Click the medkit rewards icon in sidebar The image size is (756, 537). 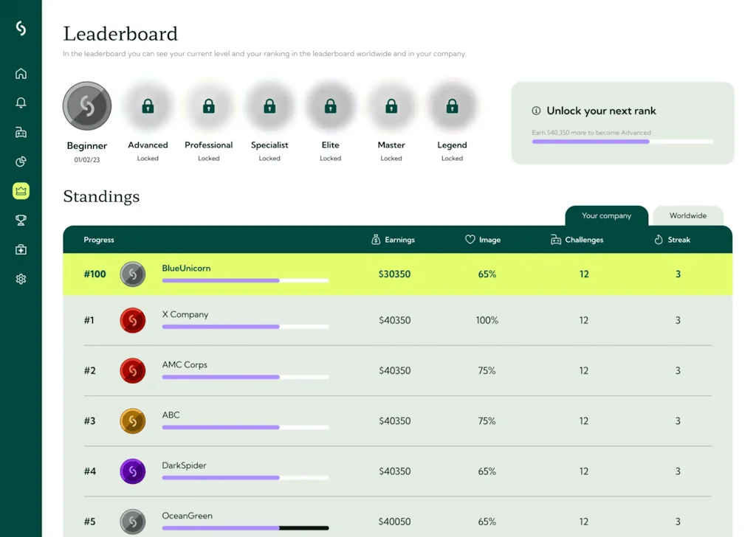(21, 249)
